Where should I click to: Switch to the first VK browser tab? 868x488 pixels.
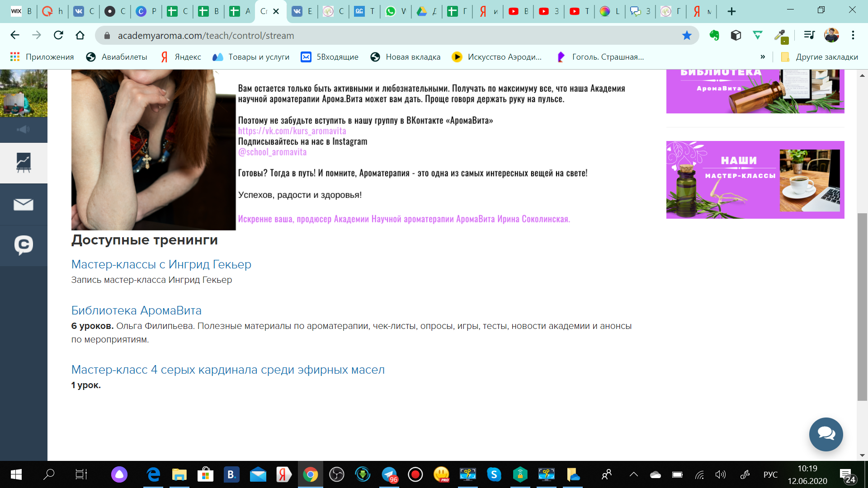point(84,11)
